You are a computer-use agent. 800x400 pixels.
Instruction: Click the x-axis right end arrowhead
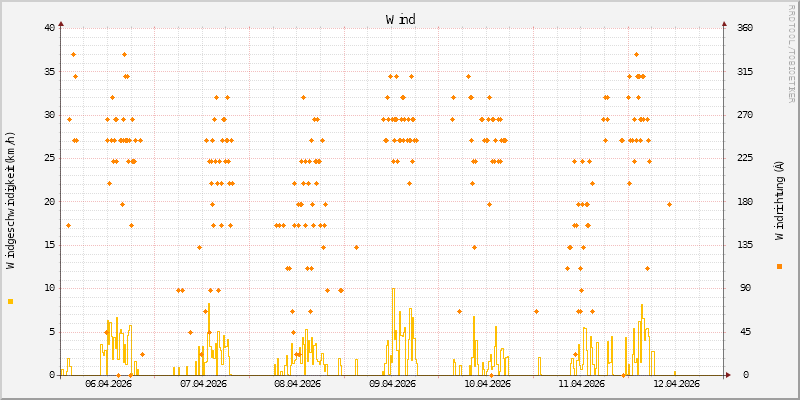point(730,375)
